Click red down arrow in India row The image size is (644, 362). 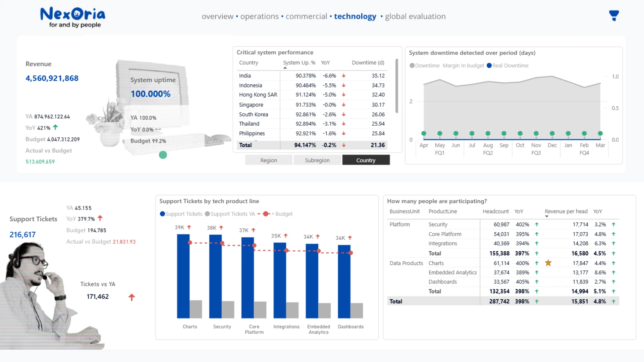pyautogui.click(x=343, y=76)
